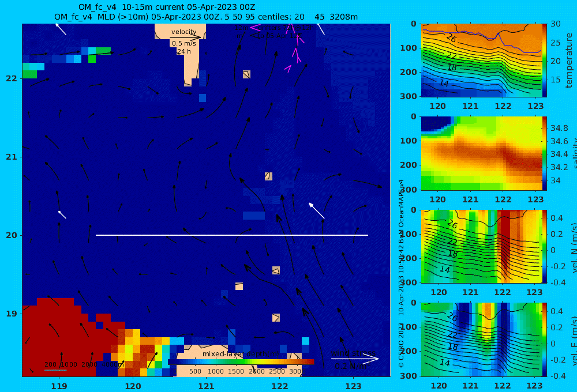The width and height of the screenshot is (577, 392).
Task: Click the white wind stress legend arrow
Action: point(355,359)
